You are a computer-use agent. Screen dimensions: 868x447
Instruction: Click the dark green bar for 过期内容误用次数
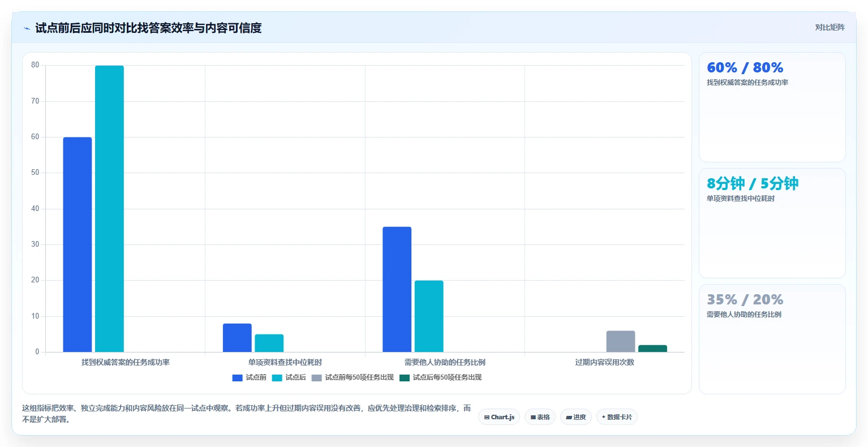652,349
